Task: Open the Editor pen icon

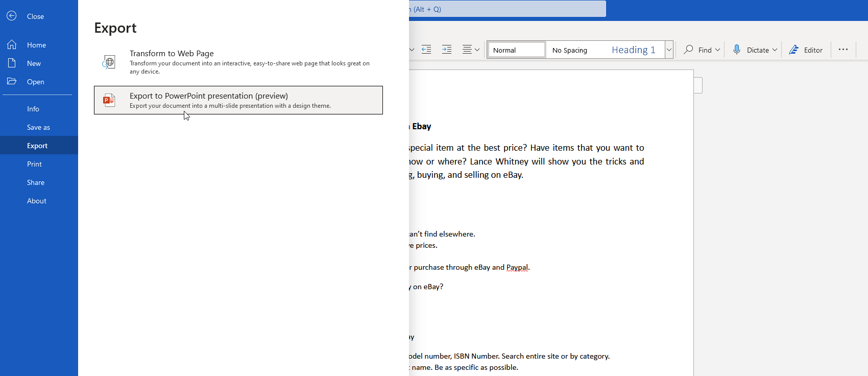Action: 794,50
